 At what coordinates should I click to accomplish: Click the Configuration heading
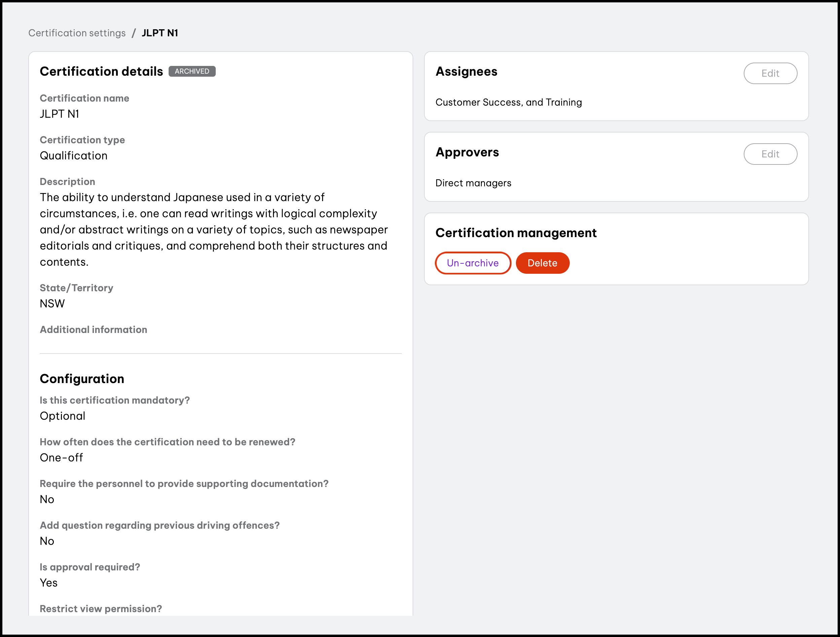82,379
